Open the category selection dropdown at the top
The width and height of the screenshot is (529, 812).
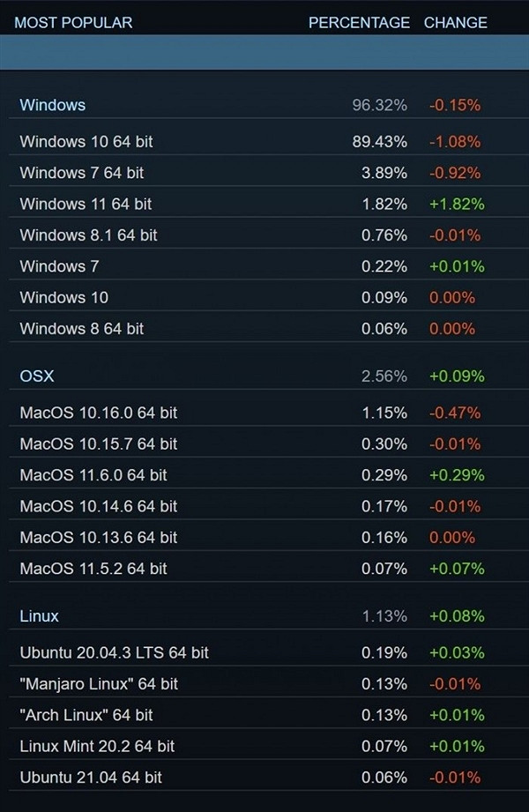click(264, 53)
